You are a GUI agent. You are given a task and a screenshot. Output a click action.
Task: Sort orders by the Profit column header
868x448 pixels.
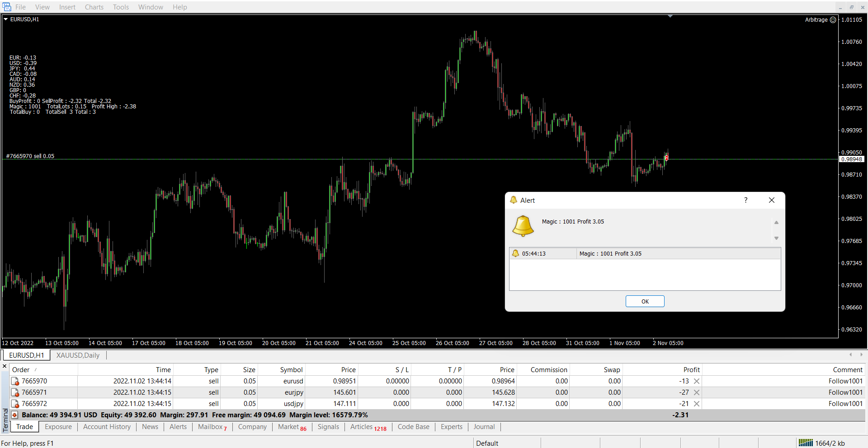pos(691,370)
